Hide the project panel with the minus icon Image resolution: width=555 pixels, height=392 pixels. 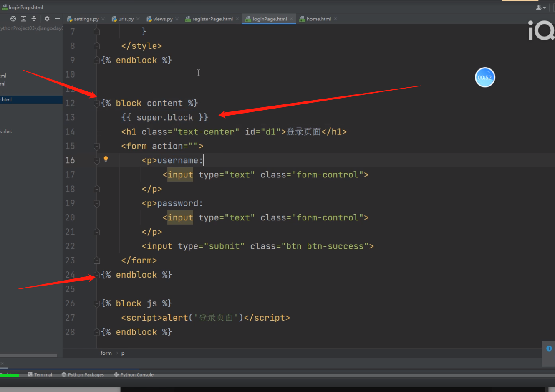[x=57, y=19]
